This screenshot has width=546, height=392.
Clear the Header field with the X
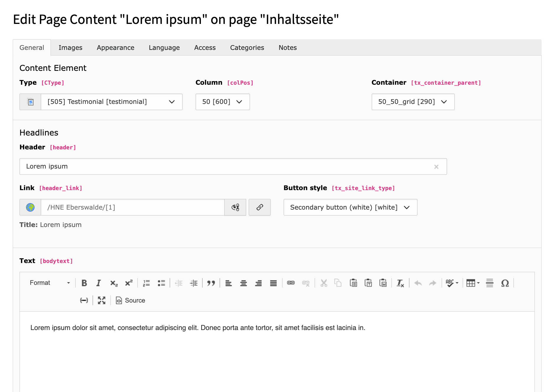tap(436, 167)
